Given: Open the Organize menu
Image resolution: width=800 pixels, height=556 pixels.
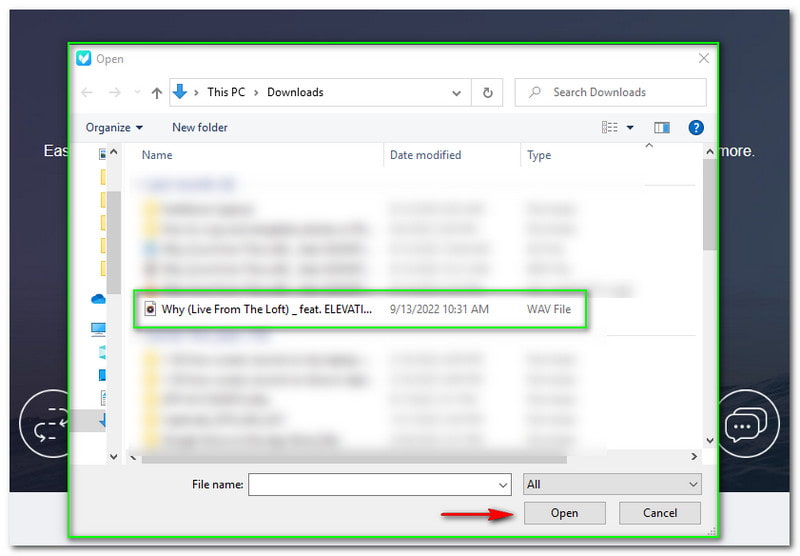Looking at the screenshot, I should (114, 128).
